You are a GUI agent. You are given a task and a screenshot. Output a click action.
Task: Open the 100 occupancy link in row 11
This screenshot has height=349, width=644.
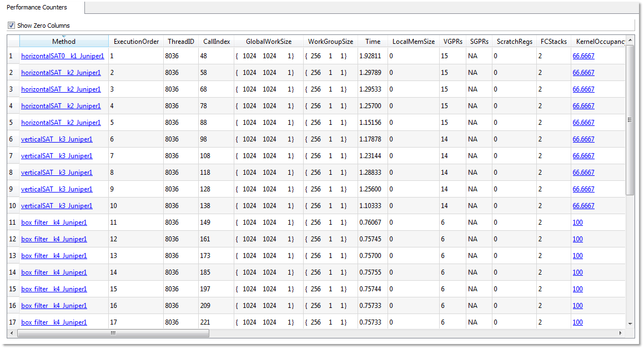577,222
